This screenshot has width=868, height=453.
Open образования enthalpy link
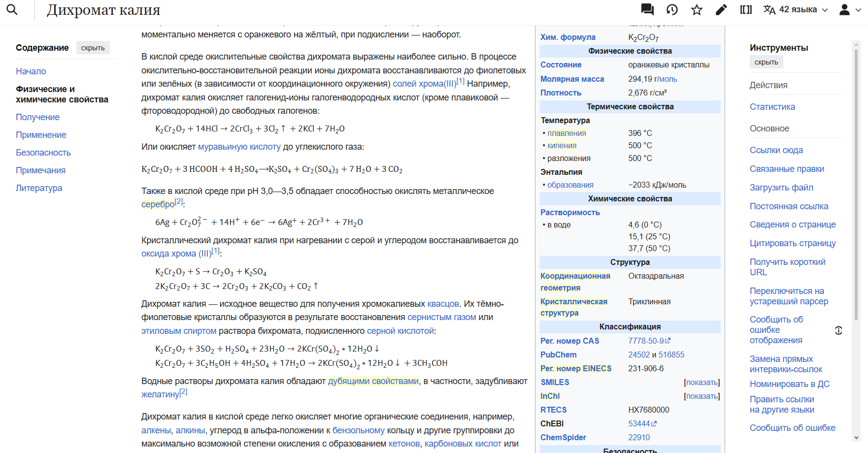570,185
